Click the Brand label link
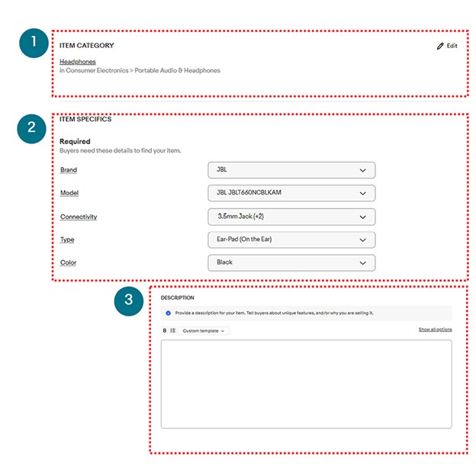This screenshot has height=466, width=476. [69, 170]
